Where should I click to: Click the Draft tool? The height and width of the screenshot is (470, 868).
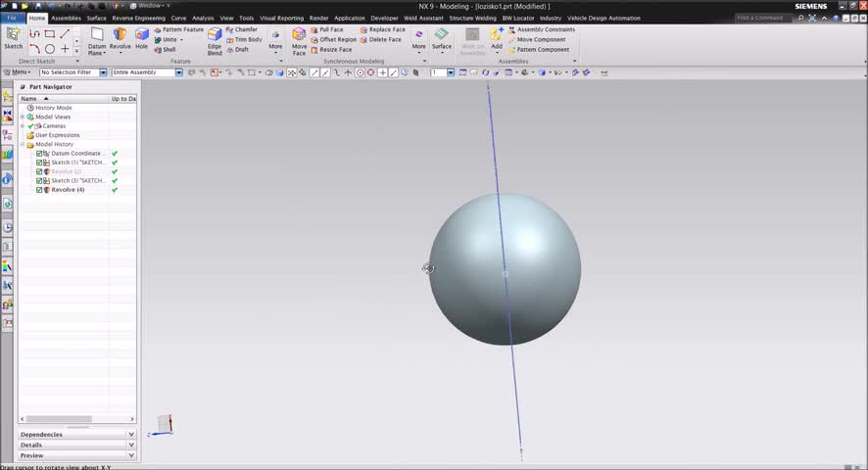point(237,49)
